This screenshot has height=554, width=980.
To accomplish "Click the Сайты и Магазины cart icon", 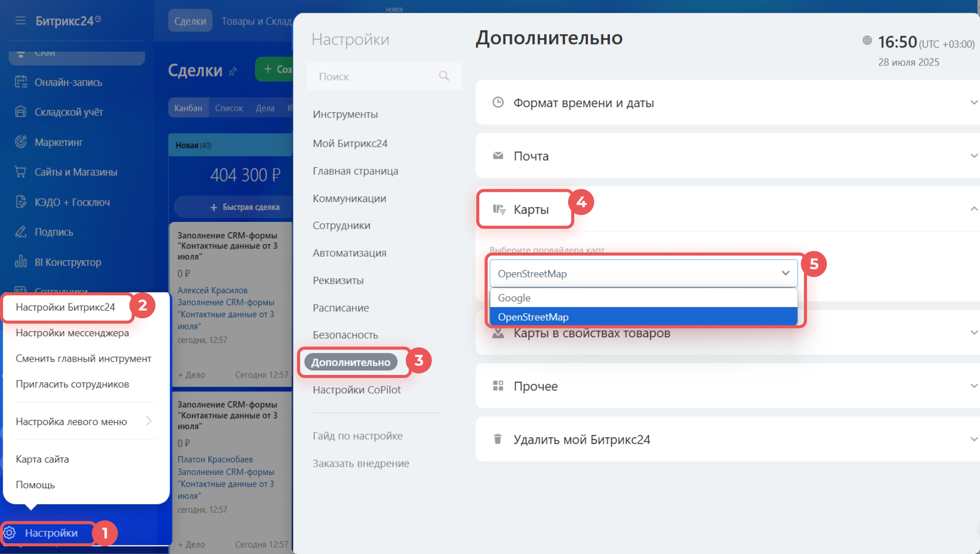I will click(x=20, y=172).
